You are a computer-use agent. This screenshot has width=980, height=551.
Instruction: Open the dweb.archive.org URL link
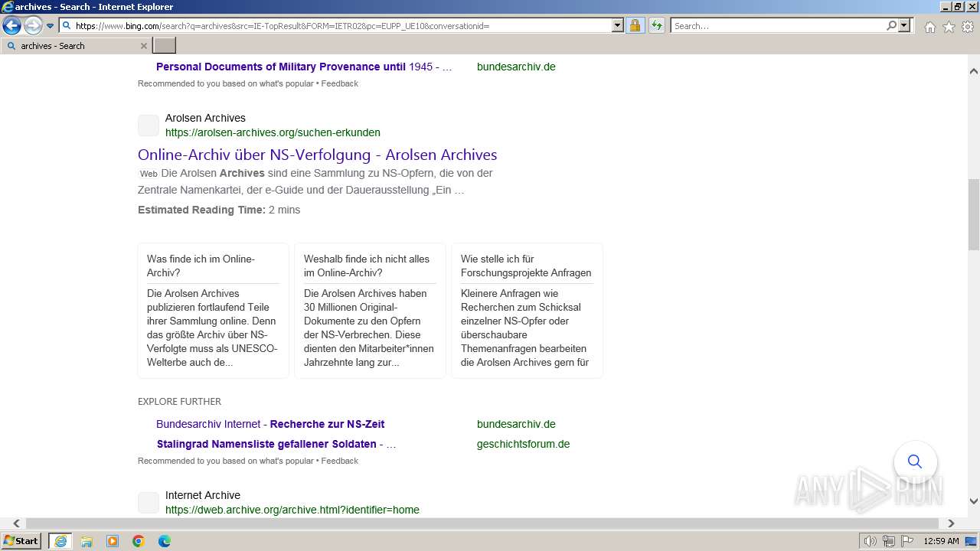tap(292, 510)
